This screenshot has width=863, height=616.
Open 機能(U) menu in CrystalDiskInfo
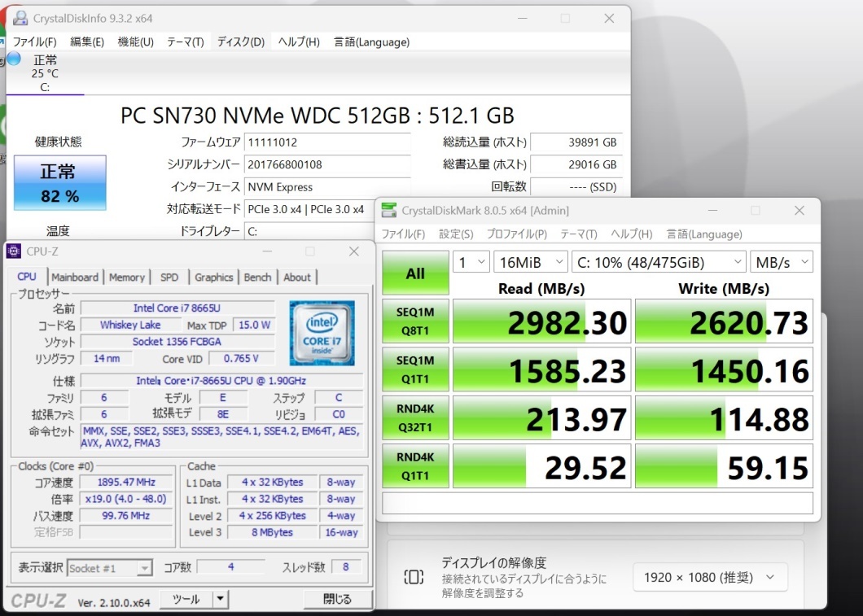[135, 42]
